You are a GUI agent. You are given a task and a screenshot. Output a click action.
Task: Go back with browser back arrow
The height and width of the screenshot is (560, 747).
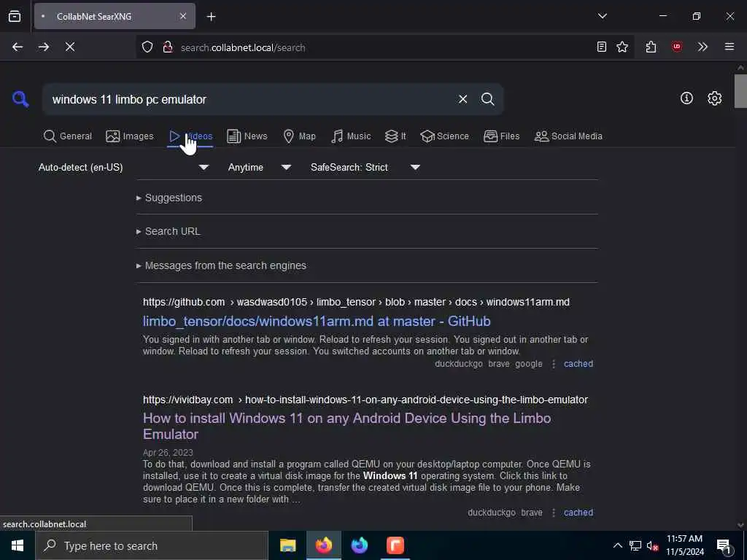point(18,47)
